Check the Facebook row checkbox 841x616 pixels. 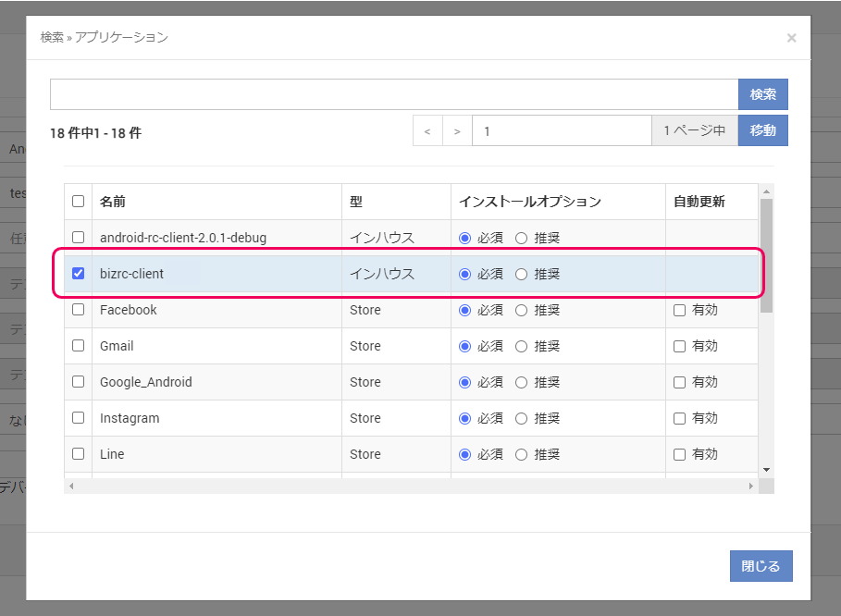[x=78, y=310]
